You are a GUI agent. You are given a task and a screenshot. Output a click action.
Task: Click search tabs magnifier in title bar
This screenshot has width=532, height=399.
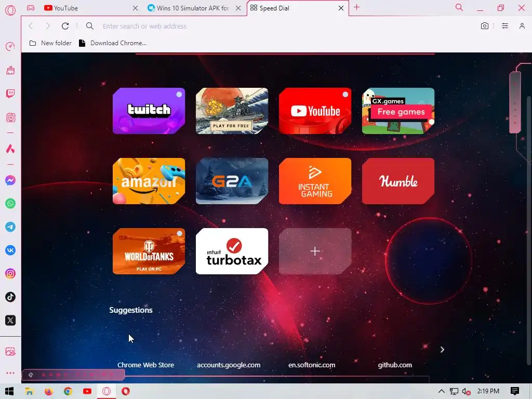coord(459,7)
